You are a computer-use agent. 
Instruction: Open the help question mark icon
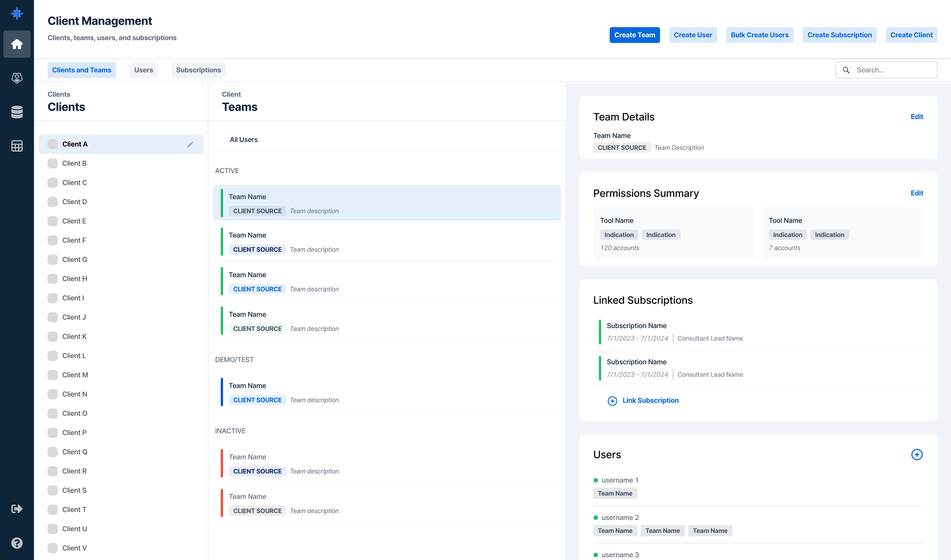tap(17, 543)
